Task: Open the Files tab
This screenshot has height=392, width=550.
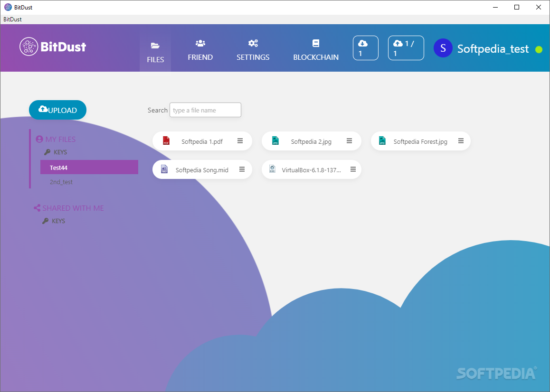Action: pyautogui.click(x=155, y=52)
